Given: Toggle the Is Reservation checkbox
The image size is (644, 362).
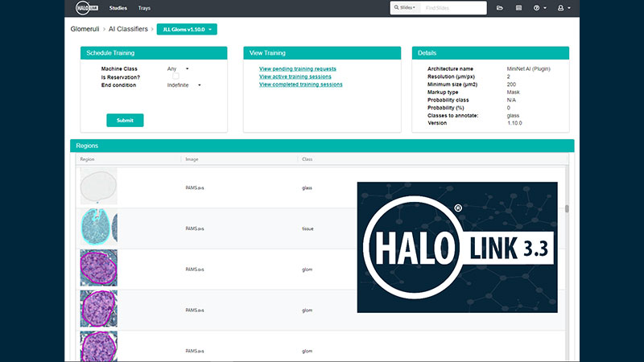Looking at the screenshot, I should pyautogui.click(x=175, y=76).
